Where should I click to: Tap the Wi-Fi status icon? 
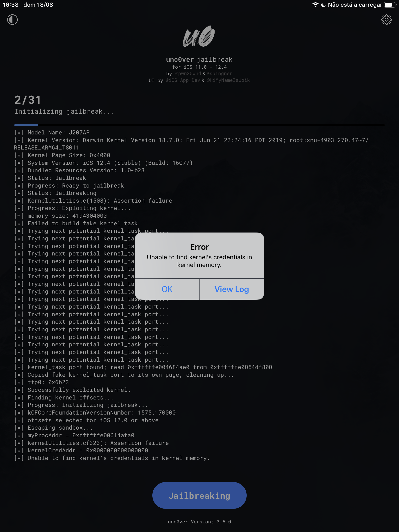[315, 5]
